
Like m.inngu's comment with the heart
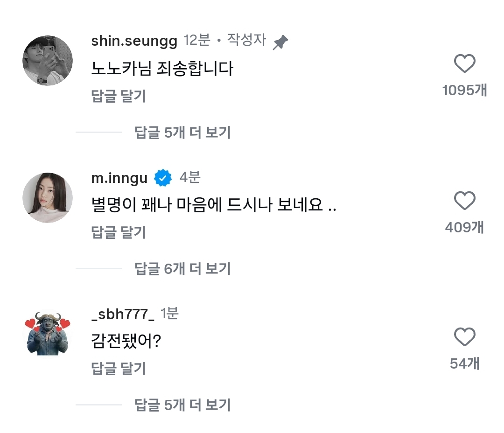click(x=464, y=201)
